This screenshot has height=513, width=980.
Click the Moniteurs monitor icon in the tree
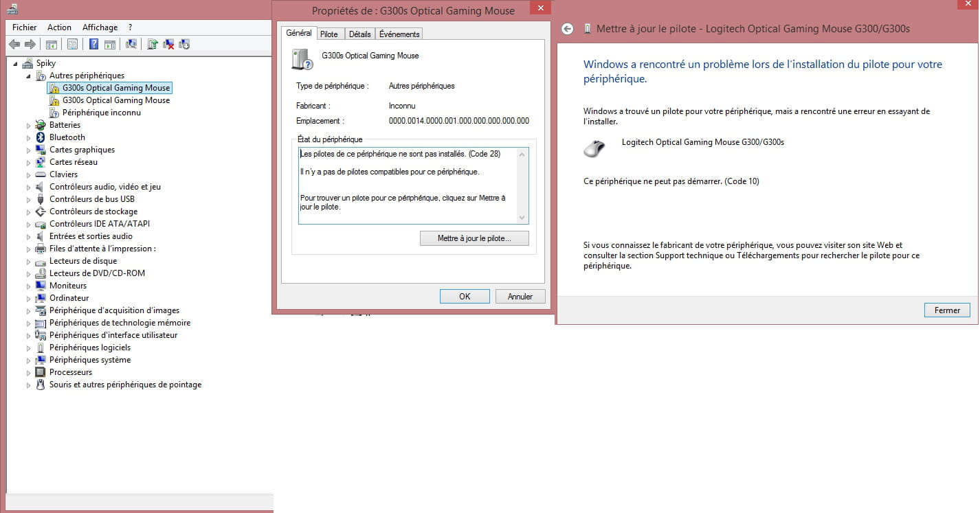[41, 286]
